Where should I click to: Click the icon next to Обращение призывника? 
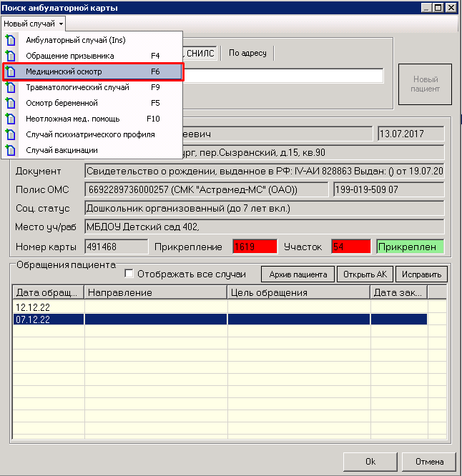tap(11, 56)
